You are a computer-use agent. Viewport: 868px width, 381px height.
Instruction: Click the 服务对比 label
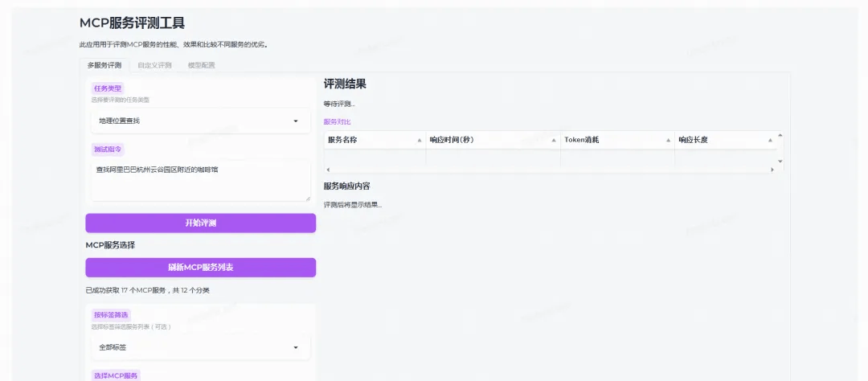[x=337, y=122]
